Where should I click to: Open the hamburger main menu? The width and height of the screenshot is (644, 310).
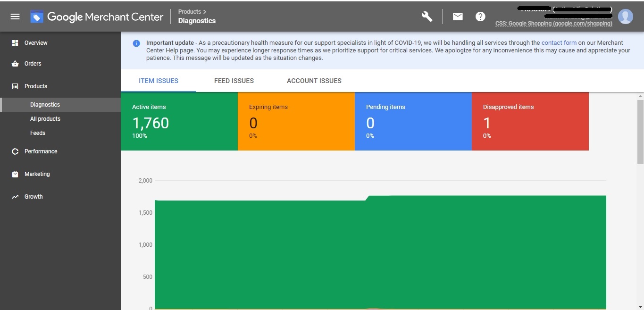(x=15, y=17)
